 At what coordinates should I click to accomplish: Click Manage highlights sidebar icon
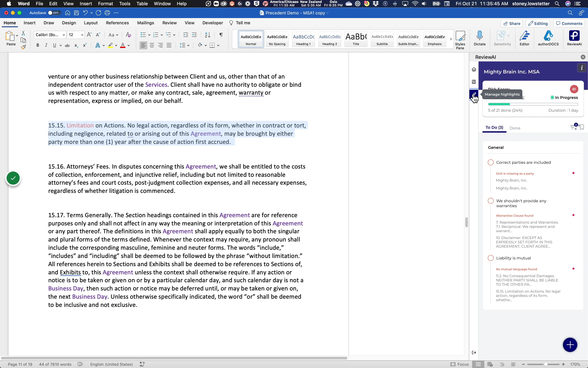[474, 94]
